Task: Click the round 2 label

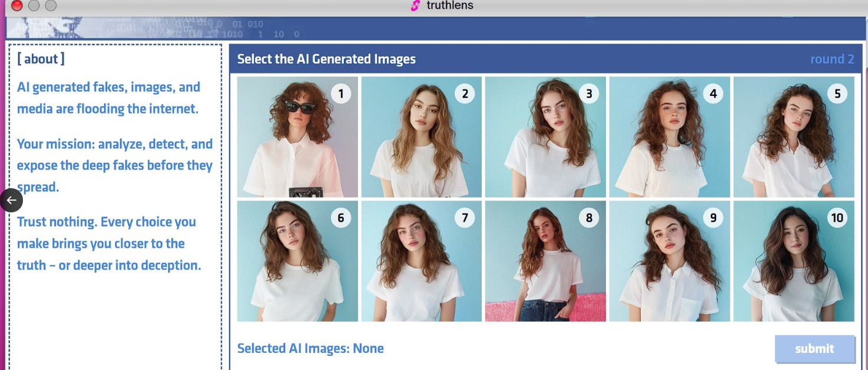Action: (832, 59)
